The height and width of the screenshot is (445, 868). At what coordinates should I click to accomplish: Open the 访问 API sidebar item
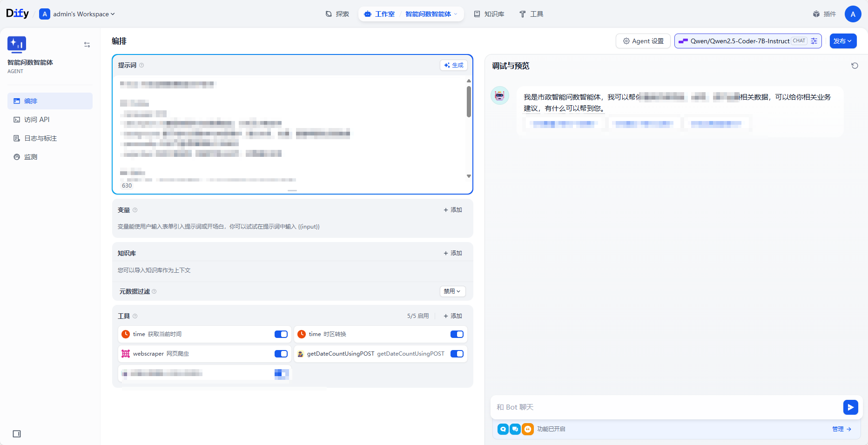pos(36,119)
